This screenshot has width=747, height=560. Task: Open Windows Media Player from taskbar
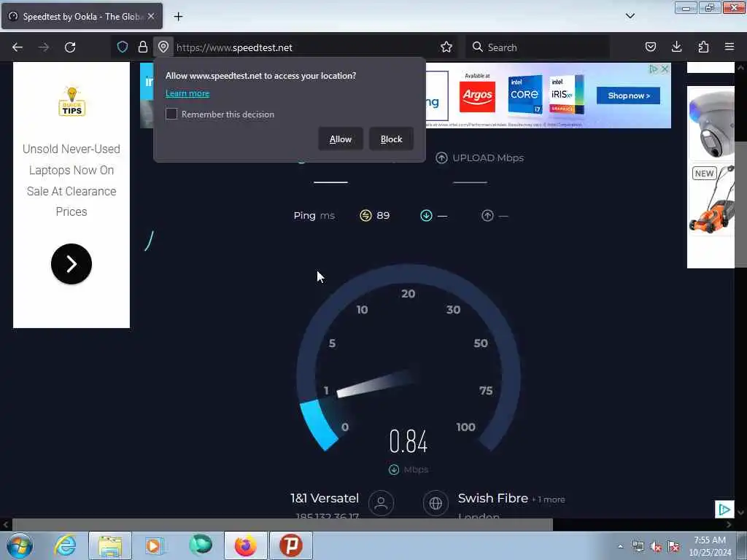[154, 545]
